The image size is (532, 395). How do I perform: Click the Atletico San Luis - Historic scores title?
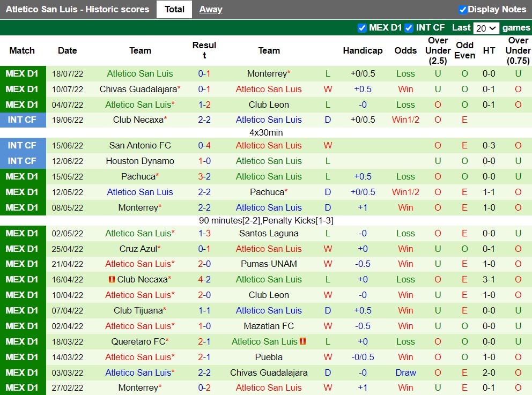tap(77, 9)
